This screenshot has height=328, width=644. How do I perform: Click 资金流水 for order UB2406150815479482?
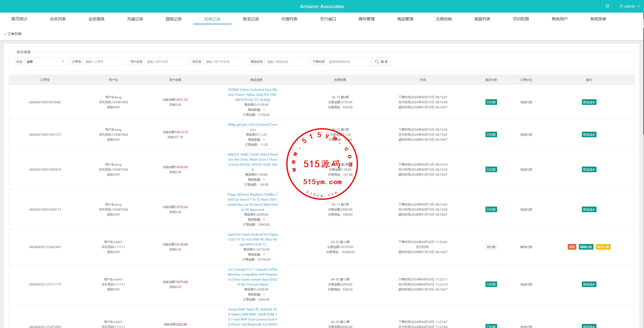point(589,102)
